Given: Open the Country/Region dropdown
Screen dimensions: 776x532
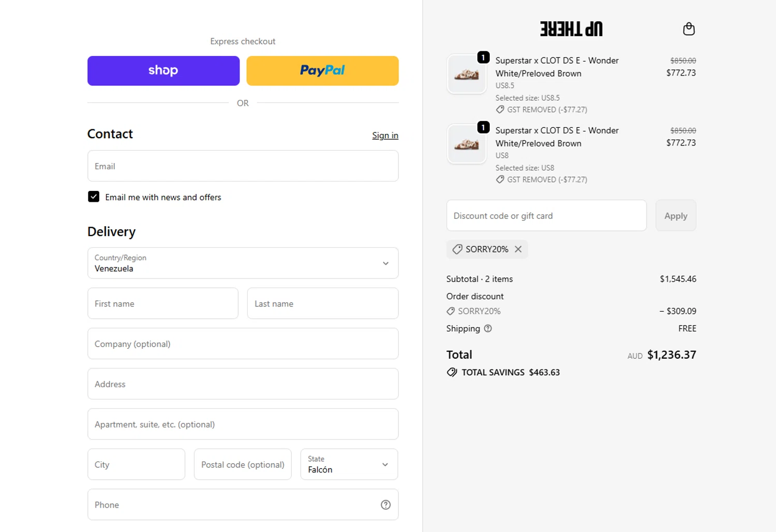Looking at the screenshot, I should point(243,263).
